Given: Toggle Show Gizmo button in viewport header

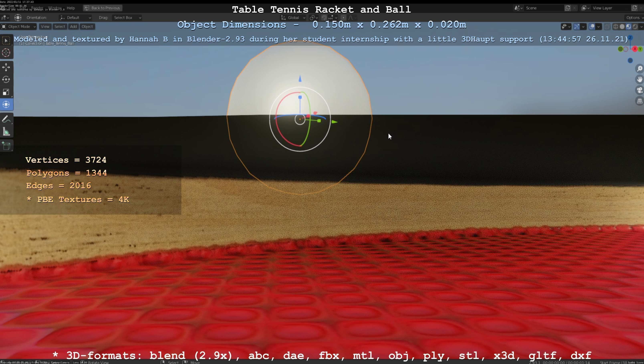Looking at the screenshot, I should point(576,26).
